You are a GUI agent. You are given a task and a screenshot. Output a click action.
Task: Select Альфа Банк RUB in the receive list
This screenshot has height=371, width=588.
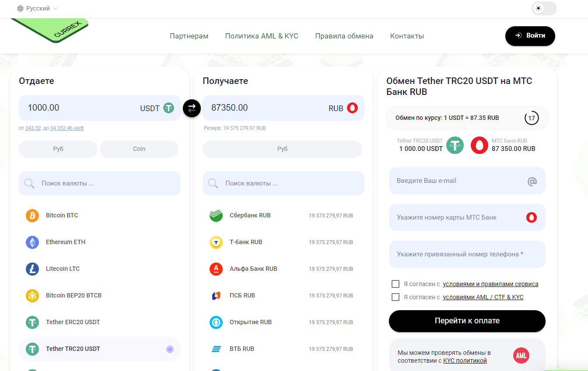point(283,269)
